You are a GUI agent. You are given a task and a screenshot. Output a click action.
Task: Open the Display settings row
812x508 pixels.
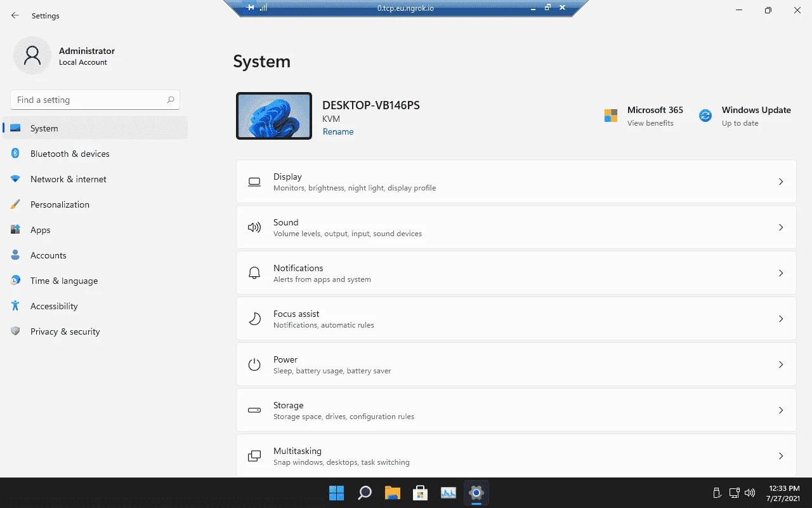(x=516, y=182)
